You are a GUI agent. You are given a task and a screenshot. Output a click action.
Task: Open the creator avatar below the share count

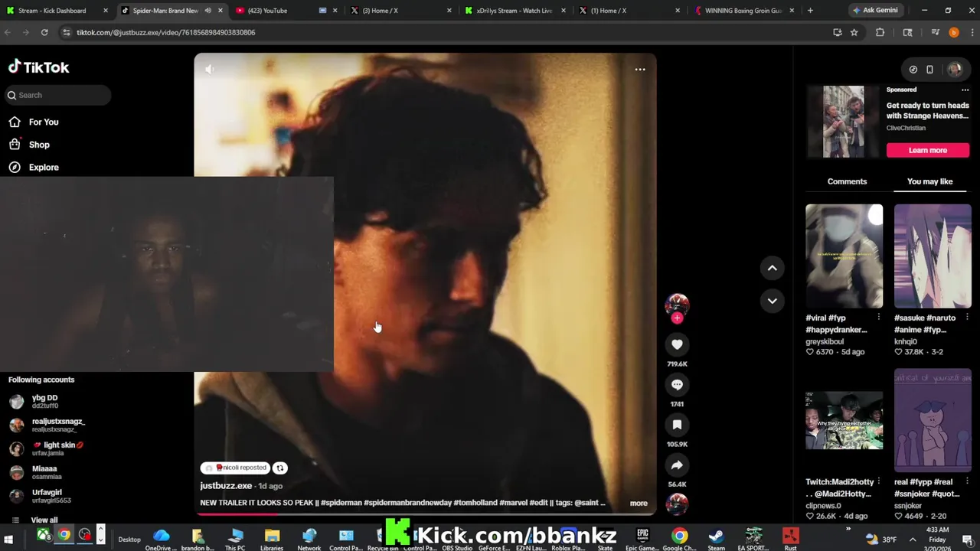click(x=677, y=504)
